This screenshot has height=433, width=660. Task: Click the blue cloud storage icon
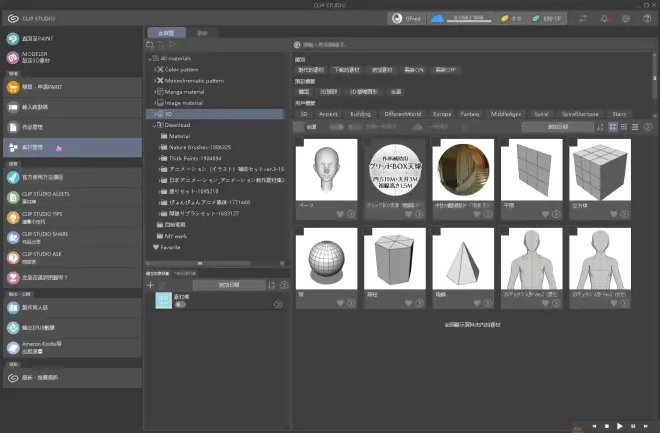tap(437, 19)
